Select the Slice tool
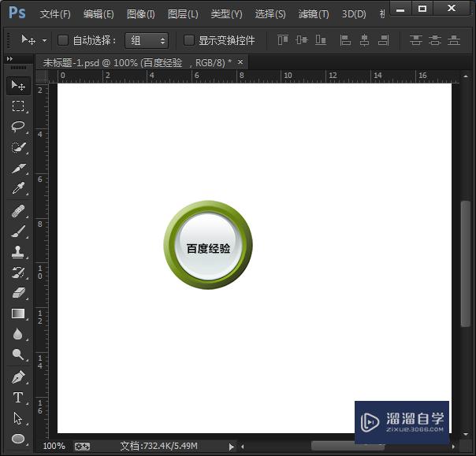The image size is (476, 456). 18,168
